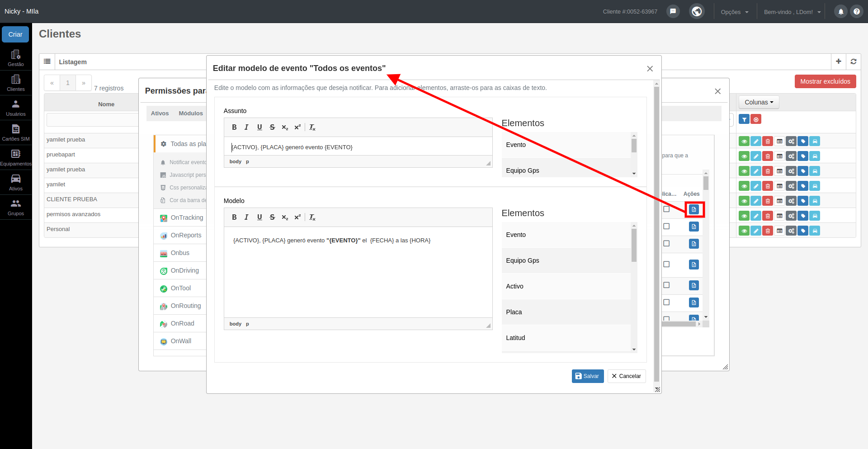Open the Usuários sidebar section

click(16, 108)
